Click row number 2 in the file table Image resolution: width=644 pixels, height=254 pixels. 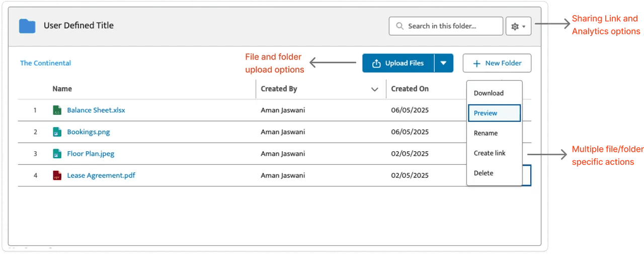coord(35,132)
